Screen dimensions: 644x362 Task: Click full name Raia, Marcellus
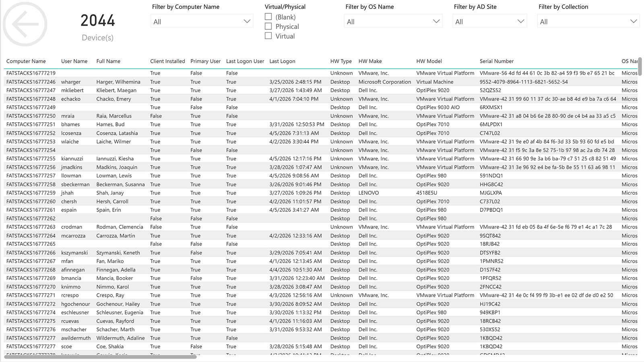[x=114, y=116]
